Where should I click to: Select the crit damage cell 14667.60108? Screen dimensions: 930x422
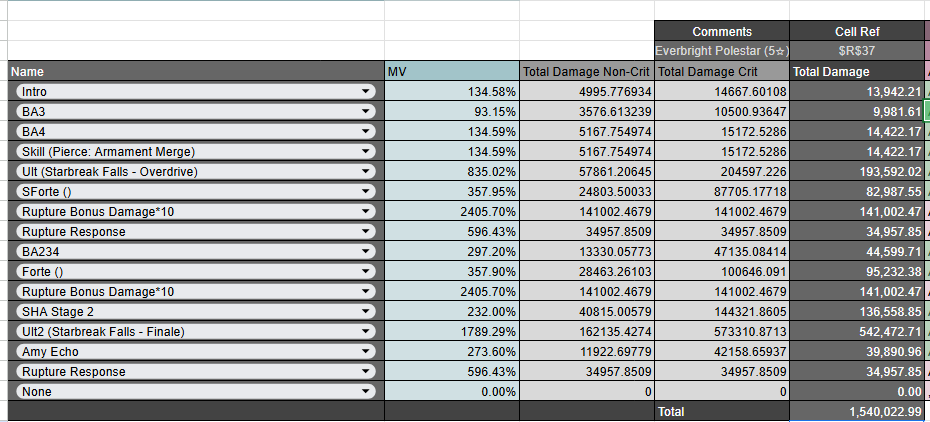(x=722, y=92)
